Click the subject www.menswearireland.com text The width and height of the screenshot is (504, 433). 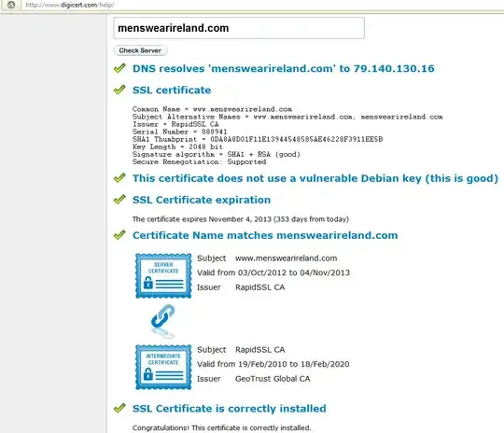[287, 258]
